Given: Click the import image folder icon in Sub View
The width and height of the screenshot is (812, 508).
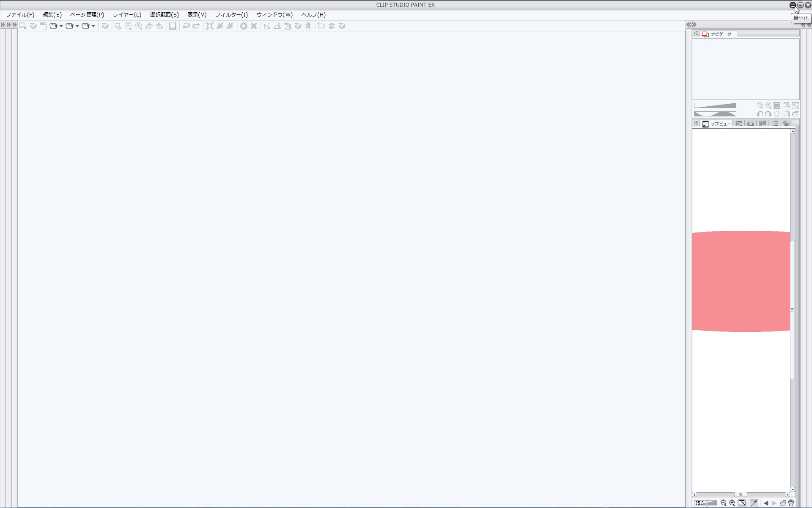Looking at the screenshot, I should (783, 503).
